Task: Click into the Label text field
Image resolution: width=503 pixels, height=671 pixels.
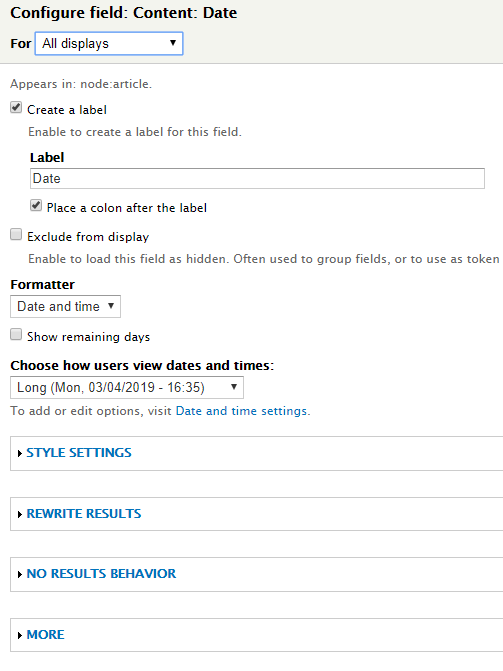Action: coord(257,178)
